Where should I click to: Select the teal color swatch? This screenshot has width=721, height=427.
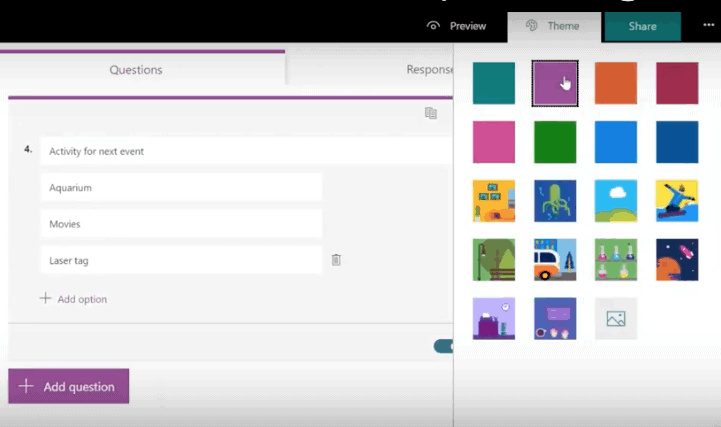pyautogui.click(x=494, y=83)
